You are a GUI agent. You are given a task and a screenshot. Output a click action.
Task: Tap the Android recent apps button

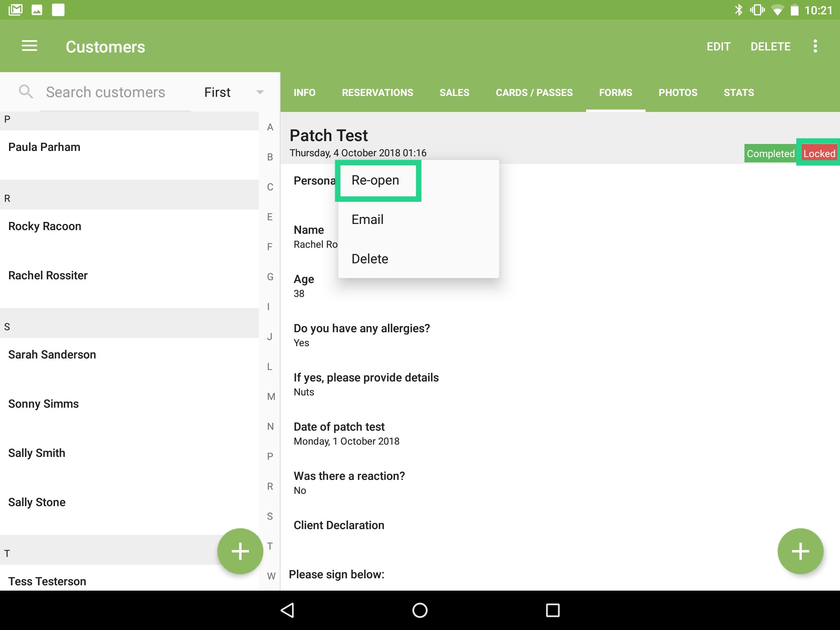coord(552,610)
